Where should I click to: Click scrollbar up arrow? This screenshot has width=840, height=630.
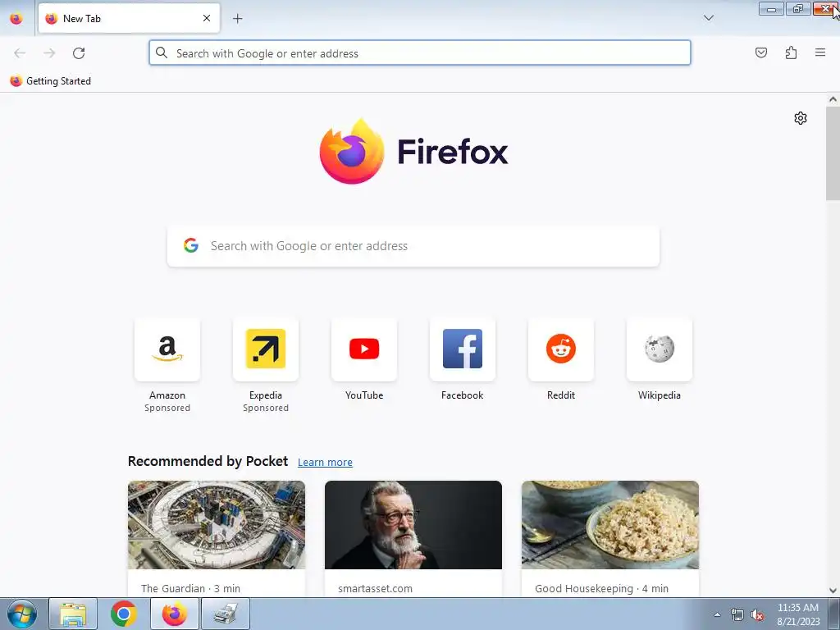click(833, 99)
